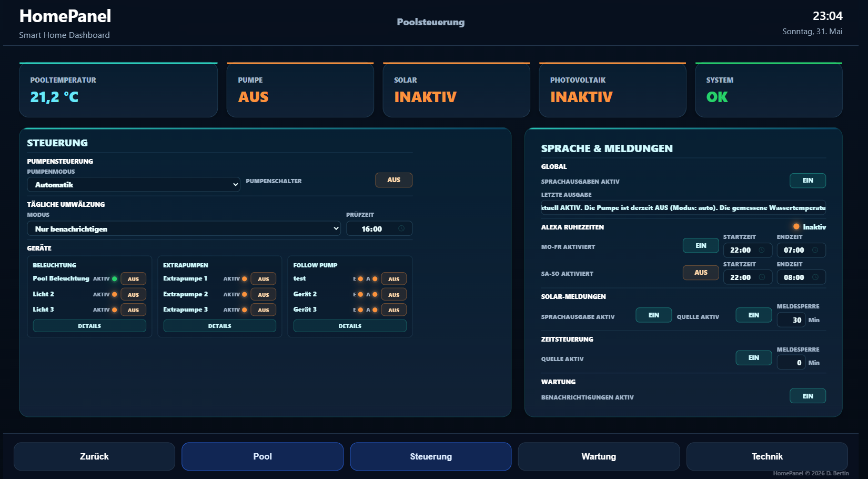This screenshot has height=479, width=868.
Task: Open the Wartung tab
Action: coord(599,456)
